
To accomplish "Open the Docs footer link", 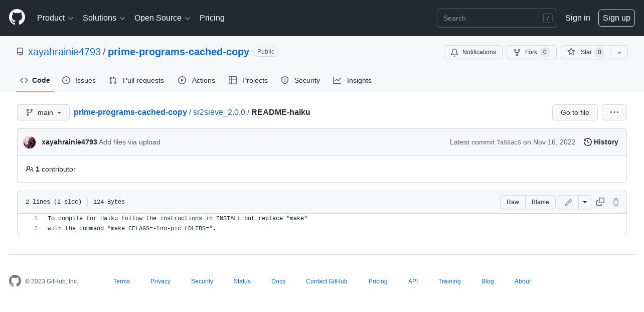I will click(x=278, y=281).
